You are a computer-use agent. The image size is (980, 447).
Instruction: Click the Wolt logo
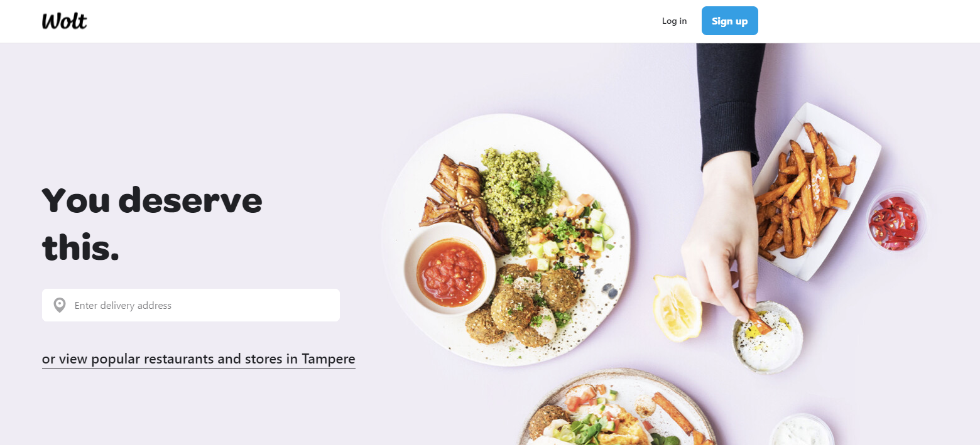coord(64,21)
